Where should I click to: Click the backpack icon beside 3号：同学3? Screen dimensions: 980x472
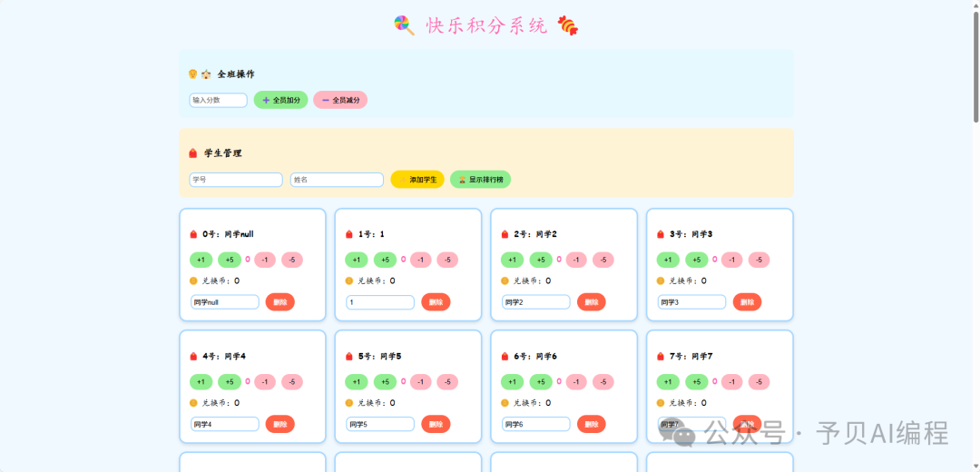pyautogui.click(x=661, y=234)
